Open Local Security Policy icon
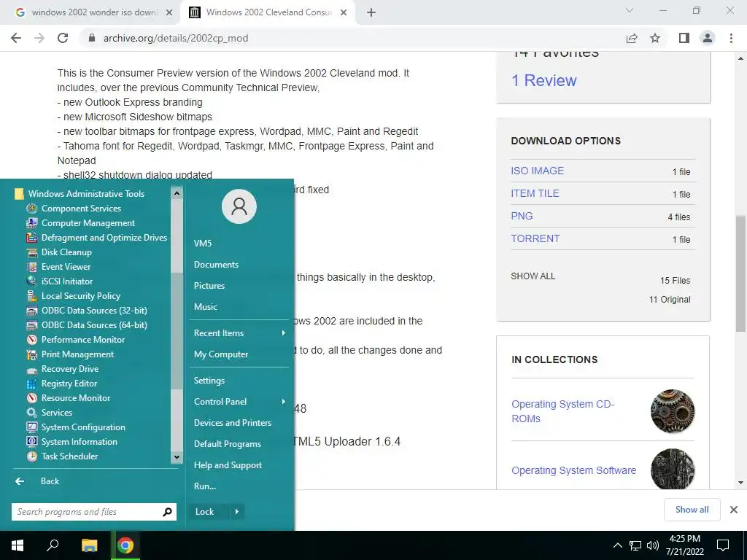 point(32,296)
